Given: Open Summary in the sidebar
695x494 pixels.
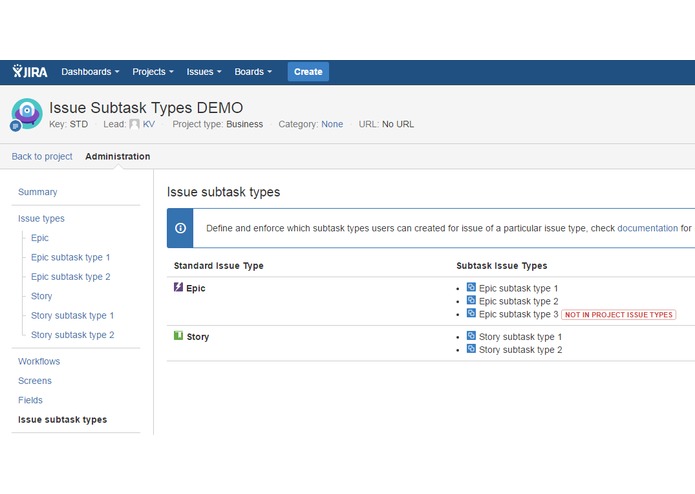Looking at the screenshot, I should pos(38,192).
